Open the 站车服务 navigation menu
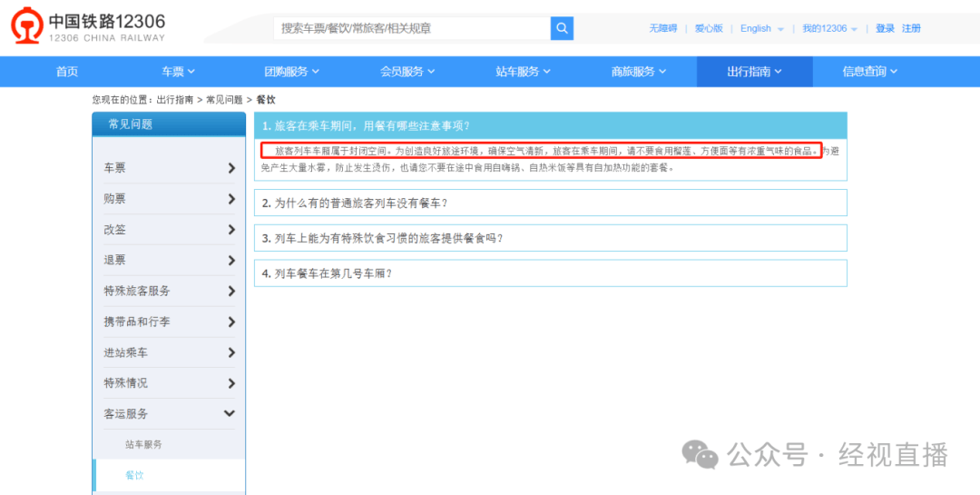The image size is (980, 495). [524, 72]
